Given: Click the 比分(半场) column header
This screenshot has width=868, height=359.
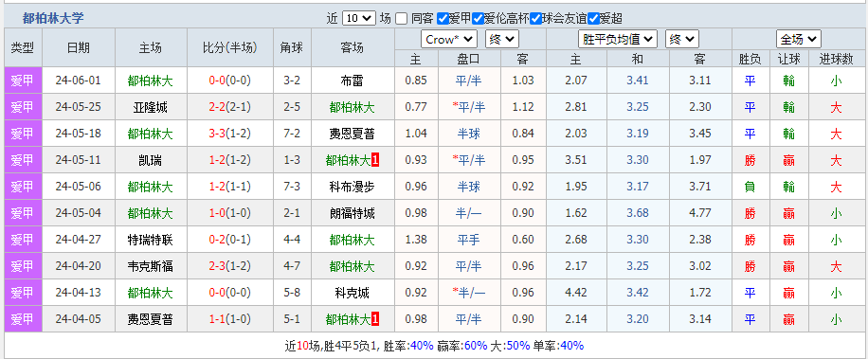Looking at the screenshot, I should click(x=229, y=47).
